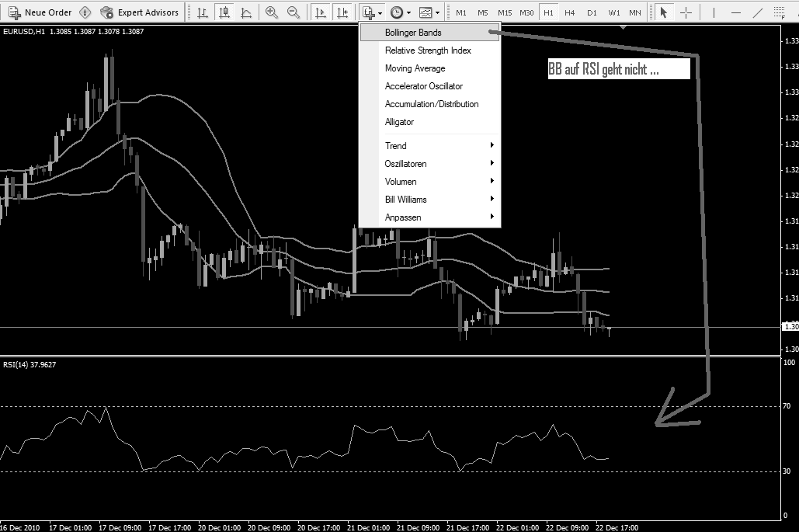Expand the Bill Williams submenu
This screenshot has width=799, height=532.
pyautogui.click(x=431, y=200)
